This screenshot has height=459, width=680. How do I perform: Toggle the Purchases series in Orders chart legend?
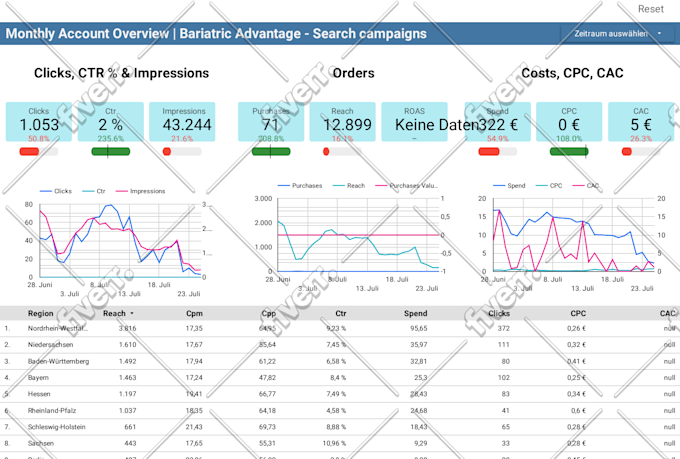[300, 186]
